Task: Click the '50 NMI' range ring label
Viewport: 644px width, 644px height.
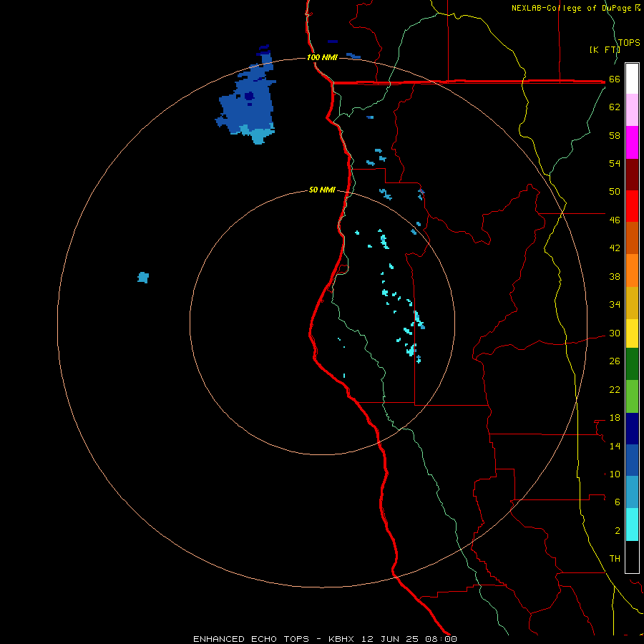Action: point(322,190)
